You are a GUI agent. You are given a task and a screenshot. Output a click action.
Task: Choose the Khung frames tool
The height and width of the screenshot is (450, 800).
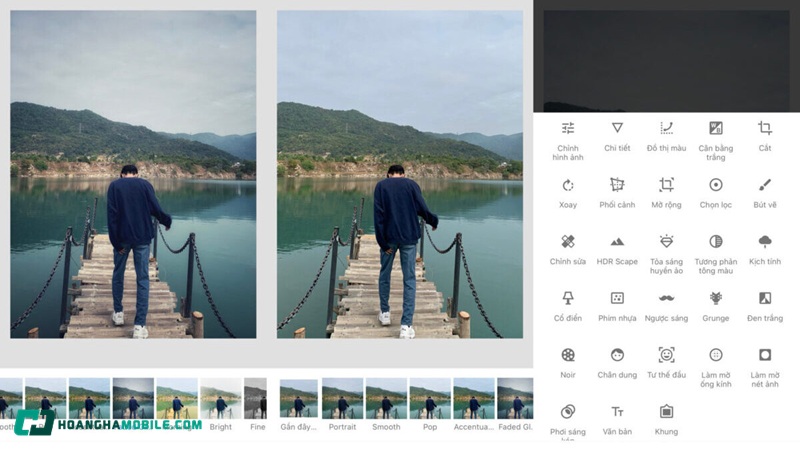click(666, 419)
